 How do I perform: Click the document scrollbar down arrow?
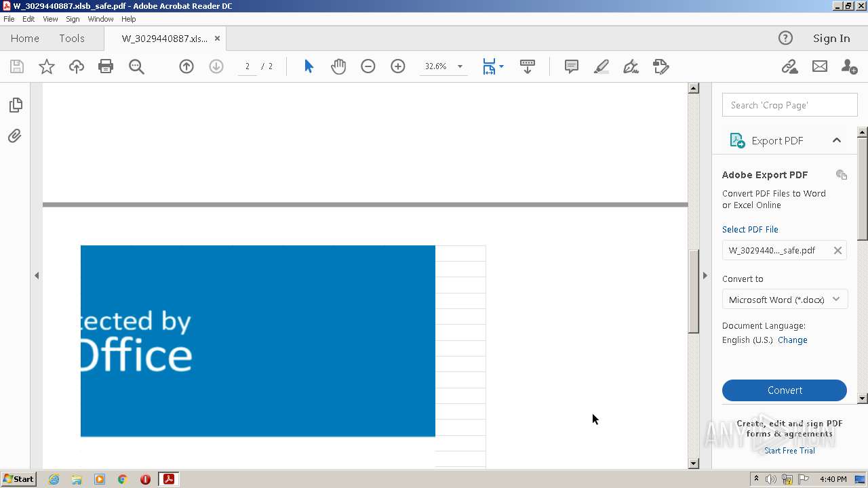(693, 464)
